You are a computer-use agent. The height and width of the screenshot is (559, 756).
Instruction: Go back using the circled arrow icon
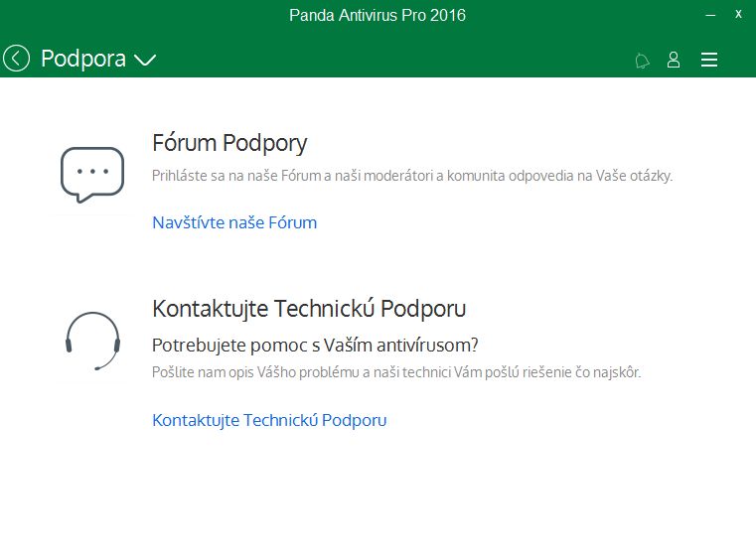click(x=17, y=59)
